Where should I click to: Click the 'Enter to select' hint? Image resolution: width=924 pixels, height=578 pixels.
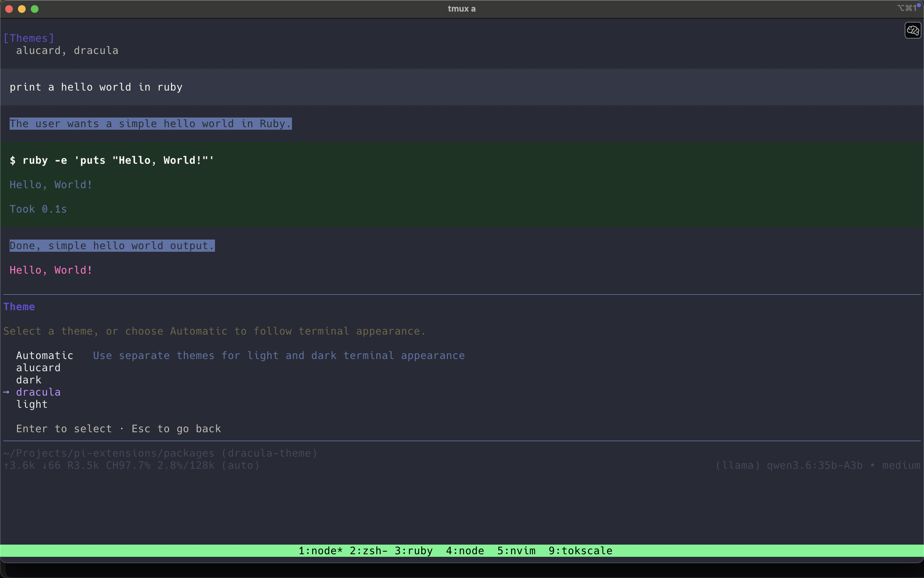64,429
